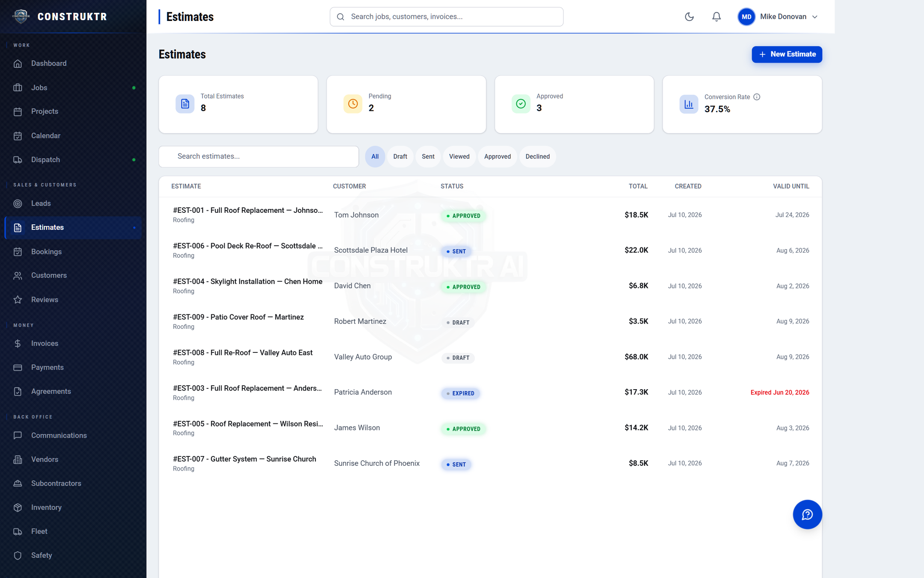Filter estimates by Sent

(x=428, y=156)
